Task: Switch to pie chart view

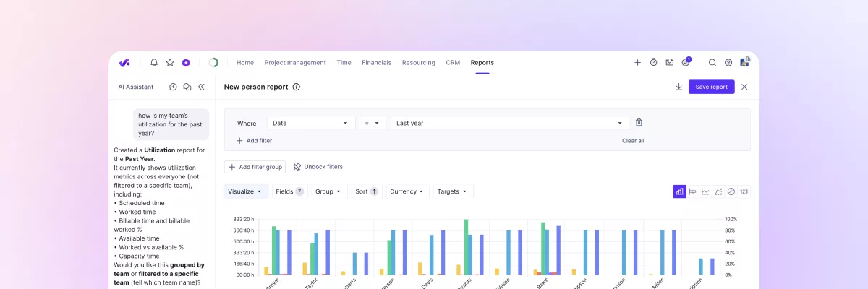Action: click(731, 191)
